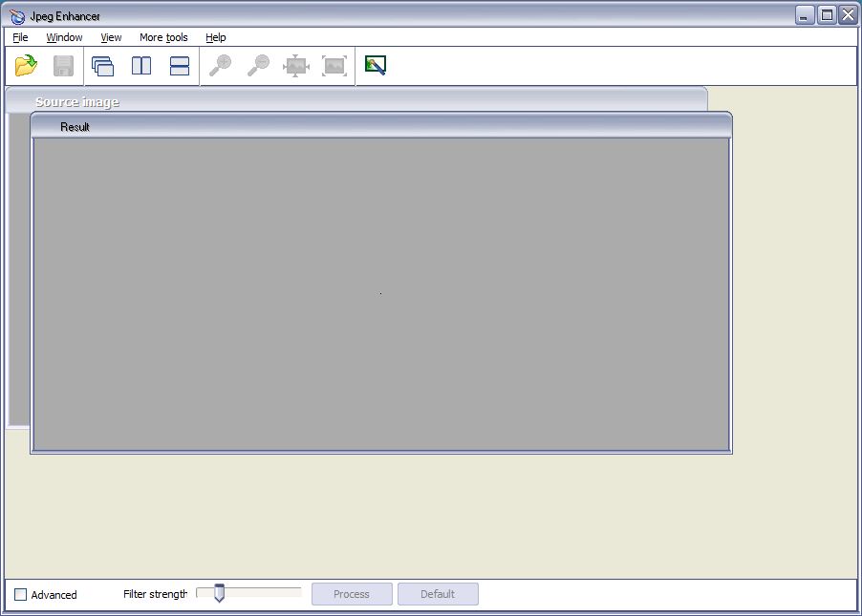Open the image editing tool icon

(x=376, y=65)
